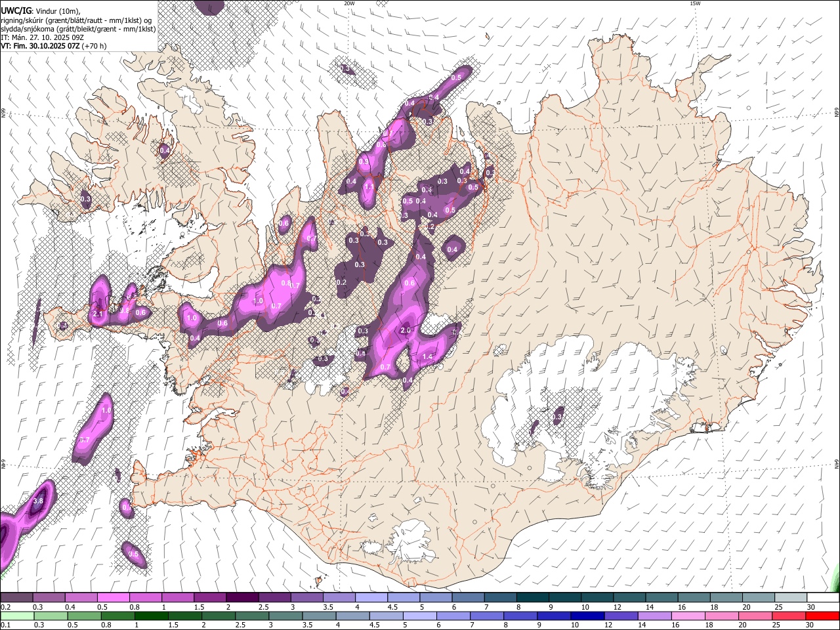Click the '1.1' precipitation value on the map
The height and width of the screenshot is (630, 840).
click(369, 186)
